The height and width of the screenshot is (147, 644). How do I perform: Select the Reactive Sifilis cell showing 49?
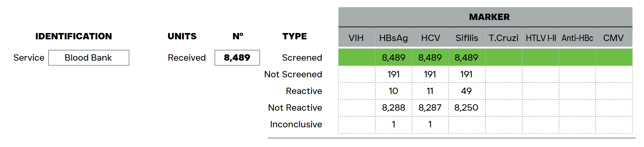point(466,91)
